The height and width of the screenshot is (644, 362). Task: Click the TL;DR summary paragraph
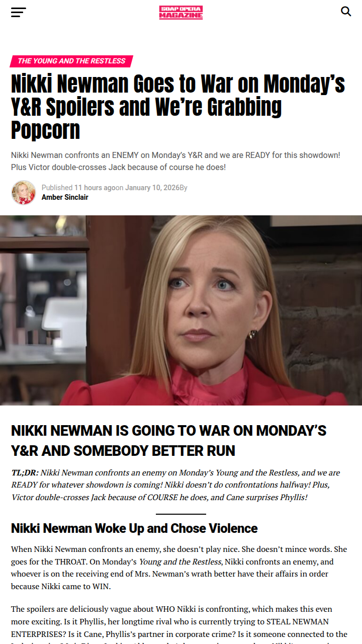175,485
